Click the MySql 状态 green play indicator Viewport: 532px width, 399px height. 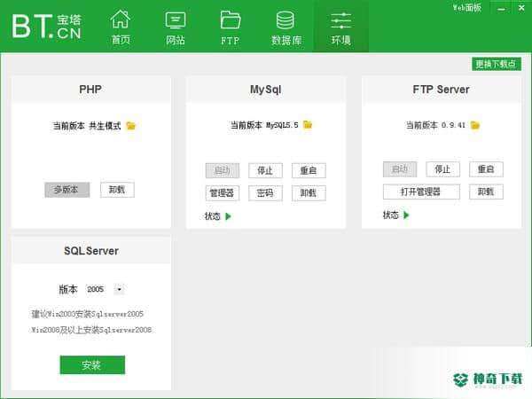pyautogui.click(x=229, y=216)
